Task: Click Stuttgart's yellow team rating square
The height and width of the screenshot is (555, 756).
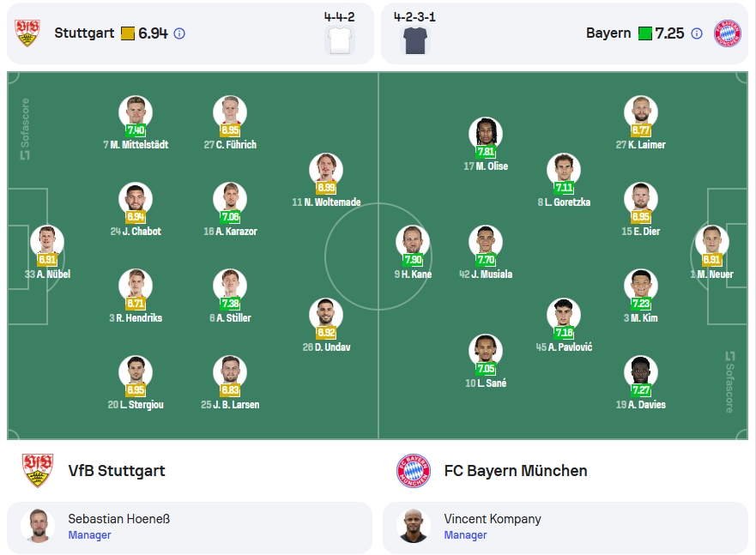Action: click(x=128, y=33)
